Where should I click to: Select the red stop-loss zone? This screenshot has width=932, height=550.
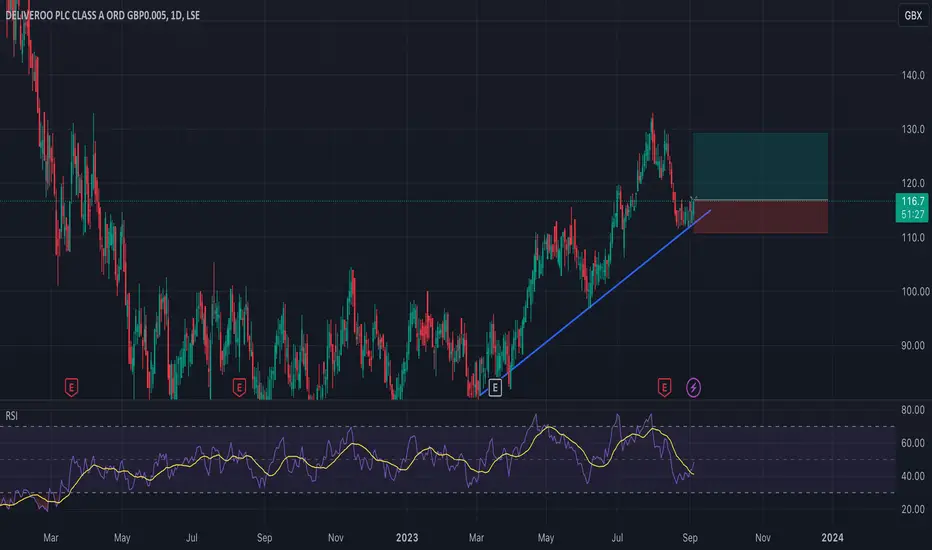(x=760, y=217)
